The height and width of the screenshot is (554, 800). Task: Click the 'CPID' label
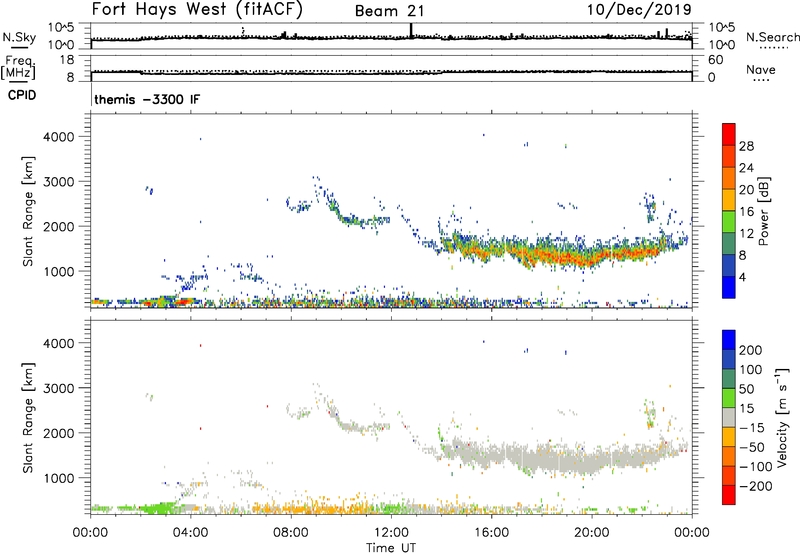[22, 95]
